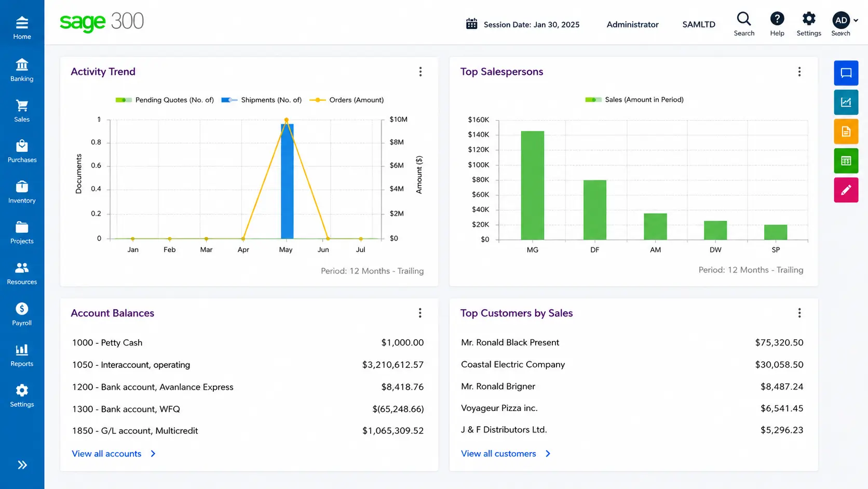868x489 pixels.
Task: Open the Sales cart icon
Action: click(22, 105)
